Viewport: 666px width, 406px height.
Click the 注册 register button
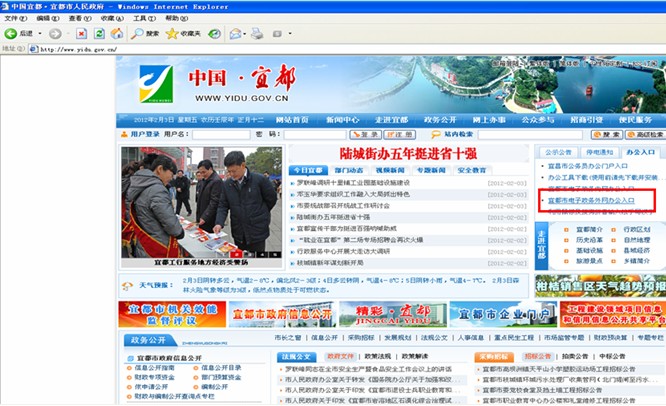398,134
